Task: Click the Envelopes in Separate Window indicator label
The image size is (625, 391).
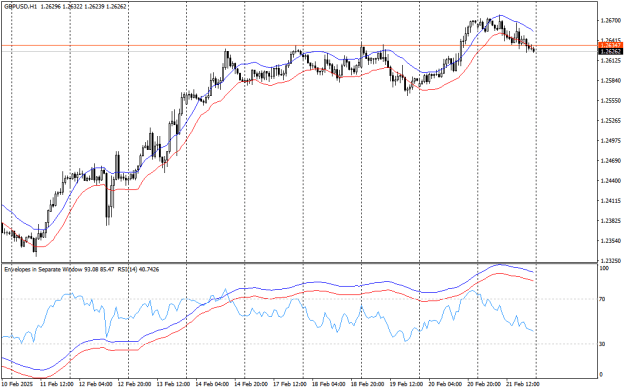Action: point(43,270)
